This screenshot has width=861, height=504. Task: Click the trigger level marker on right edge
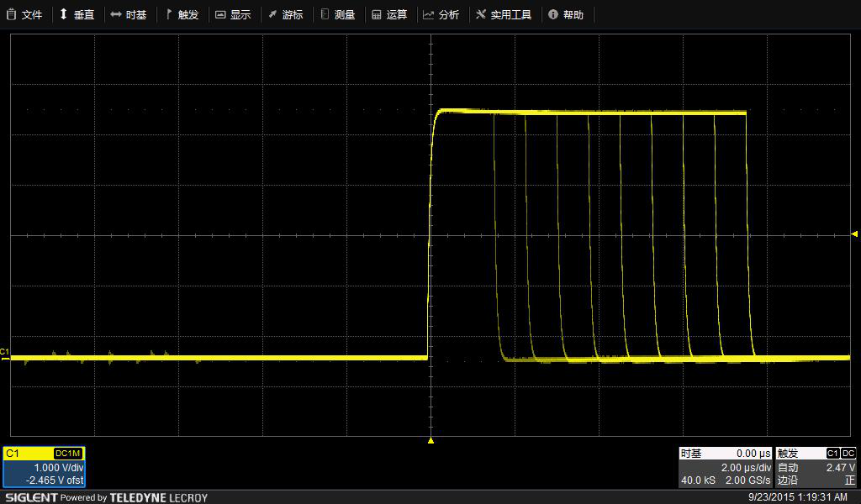tap(854, 234)
